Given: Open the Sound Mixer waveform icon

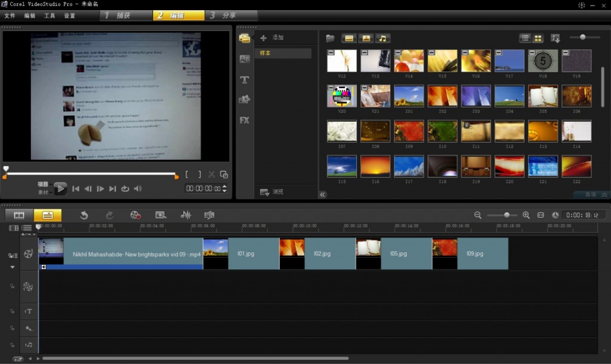Looking at the screenshot, I should 186,215.
